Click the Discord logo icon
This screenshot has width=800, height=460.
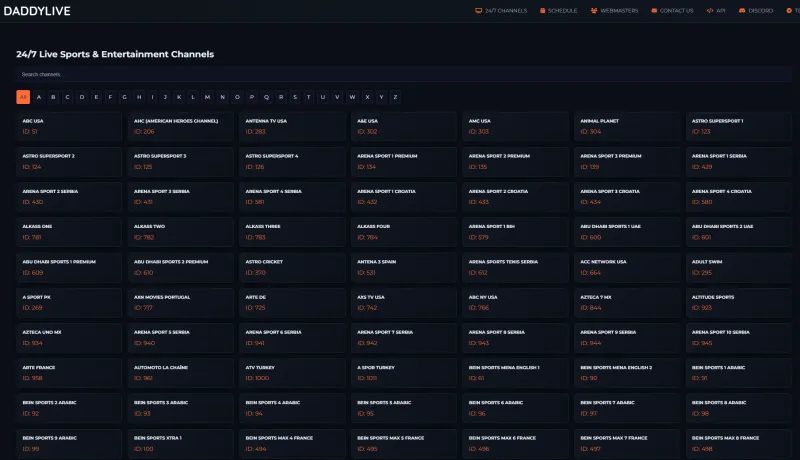click(x=742, y=10)
